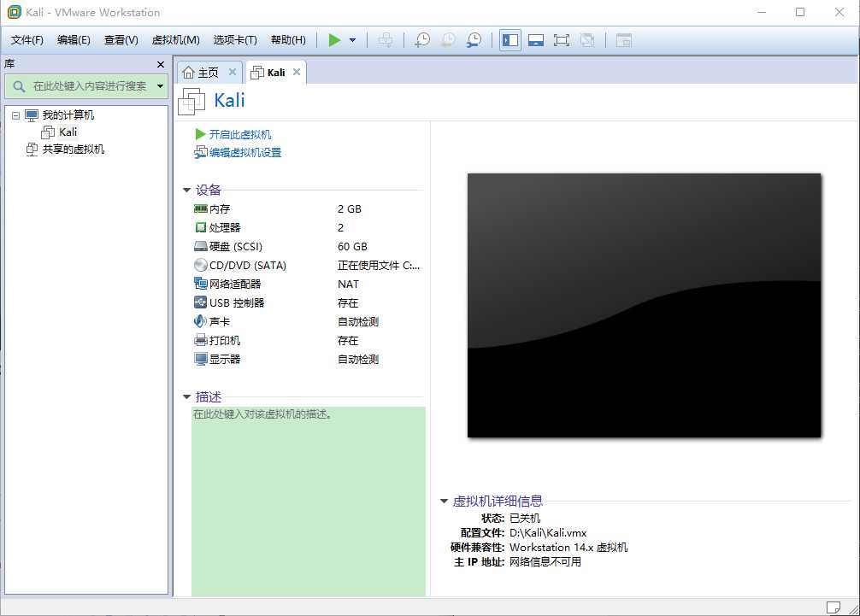Open the 选项卡(T) menu
Viewport: 860px width, 616px height.
pyautogui.click(x=235, y=40)
